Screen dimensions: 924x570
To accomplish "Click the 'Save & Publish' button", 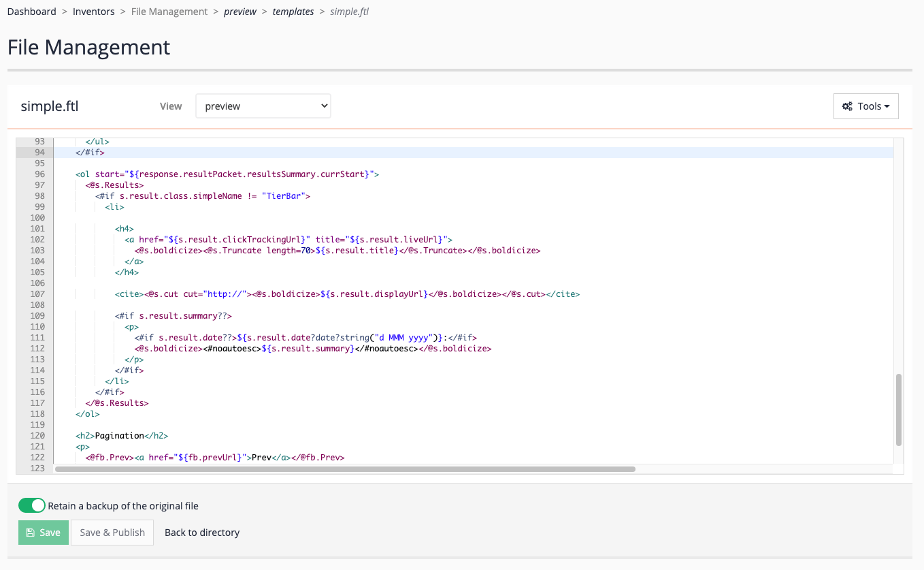I will tap(112, 532).
